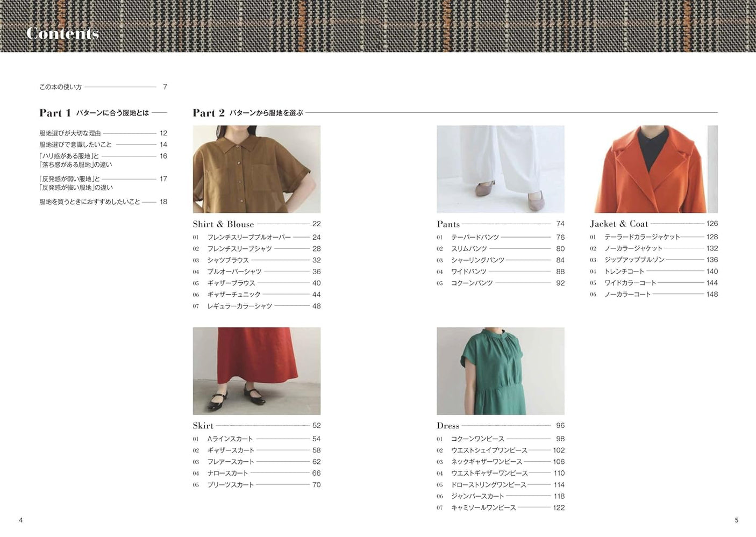Select the green Dress chapter photo

500,370
